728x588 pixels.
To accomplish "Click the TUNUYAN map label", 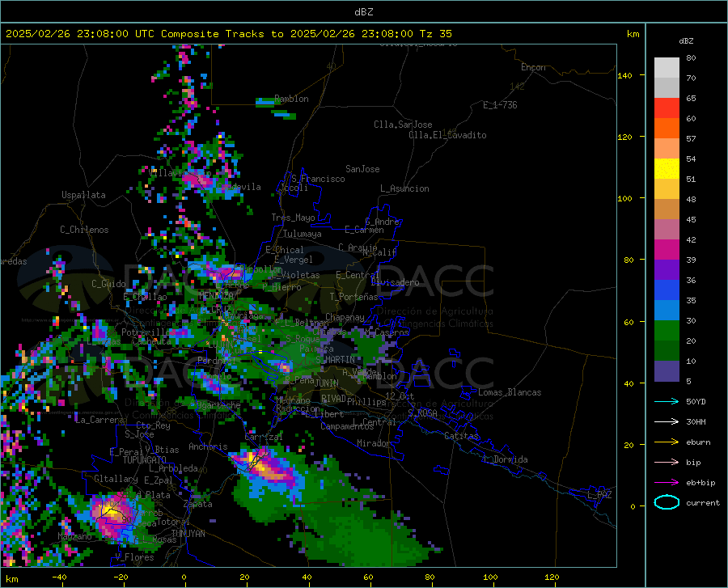I will point(188,534).
